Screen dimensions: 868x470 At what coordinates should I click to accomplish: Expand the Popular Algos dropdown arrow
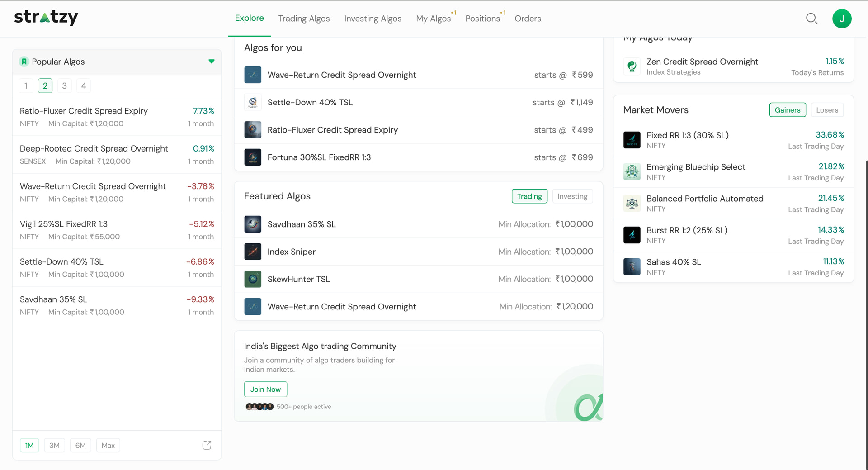[x=211, y=62]
